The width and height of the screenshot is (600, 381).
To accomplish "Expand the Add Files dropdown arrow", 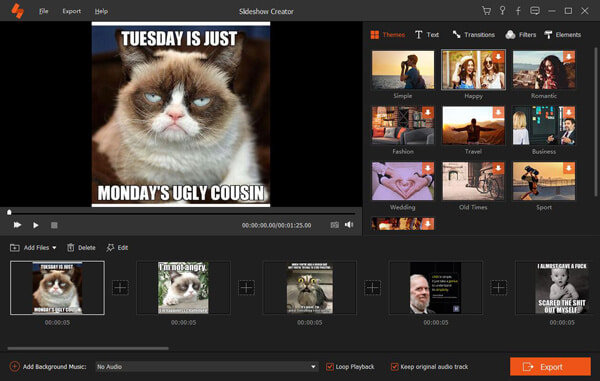I will [54, 248].
